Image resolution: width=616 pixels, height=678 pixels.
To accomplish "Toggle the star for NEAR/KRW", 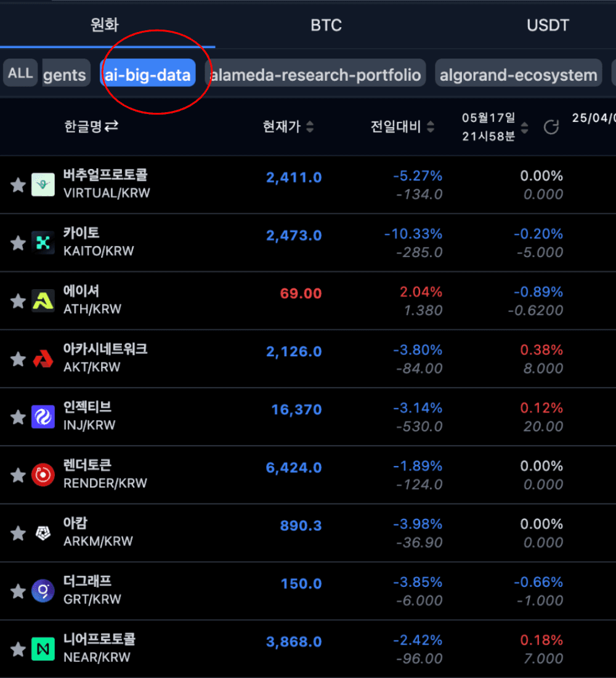I will pyautogui.click(x=18, y=649).
